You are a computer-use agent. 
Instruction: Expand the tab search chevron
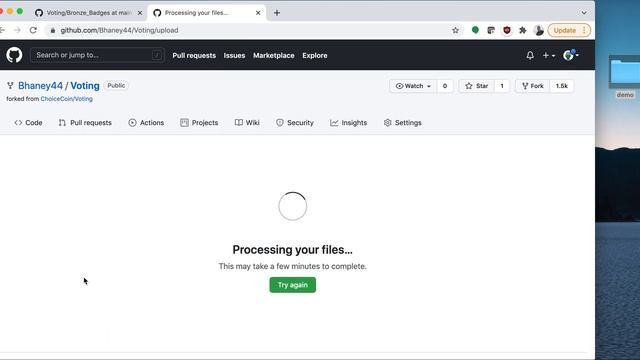click(x=584, y=13)
